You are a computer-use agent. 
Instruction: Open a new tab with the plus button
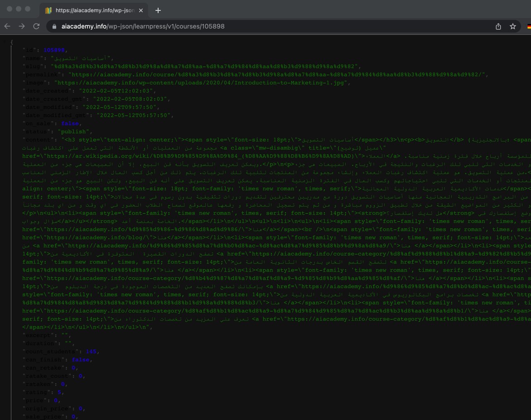coord(157,10)
